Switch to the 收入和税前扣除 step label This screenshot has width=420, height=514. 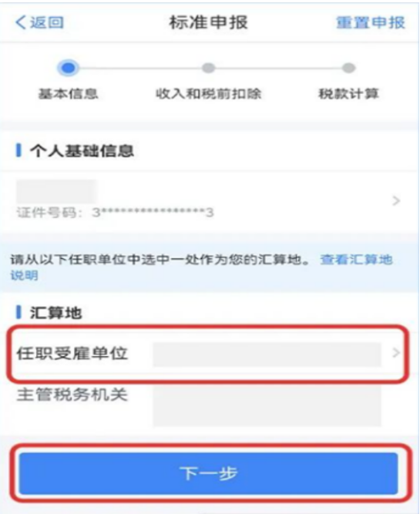coord(209,94)
